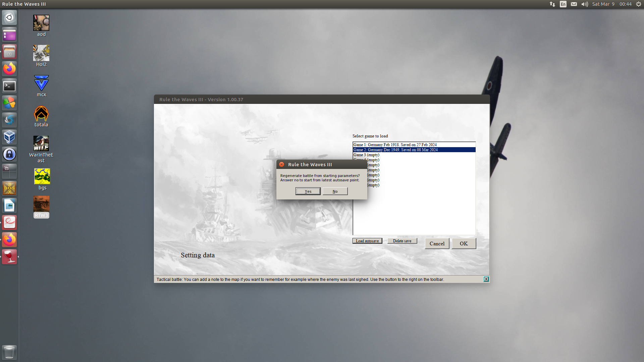This screenshot has height=362, width=644.
Task: Open the blue swirl launcher app
Action: tap(9, 120)
